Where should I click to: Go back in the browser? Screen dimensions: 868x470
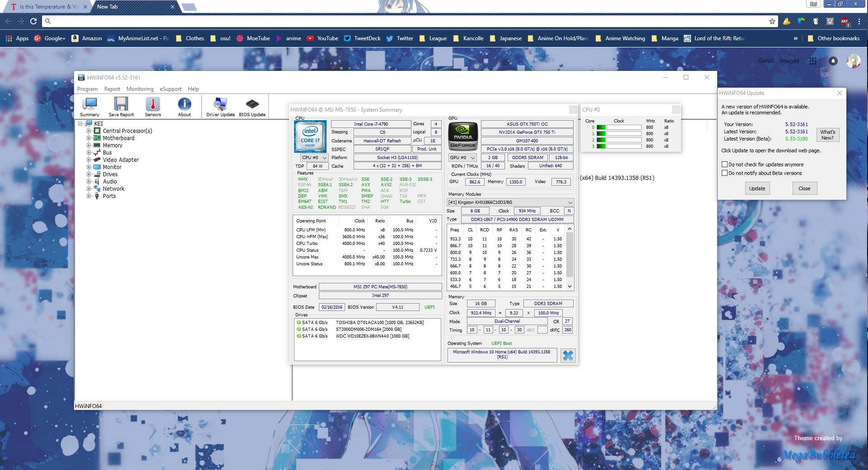click(x=8, y=21)
